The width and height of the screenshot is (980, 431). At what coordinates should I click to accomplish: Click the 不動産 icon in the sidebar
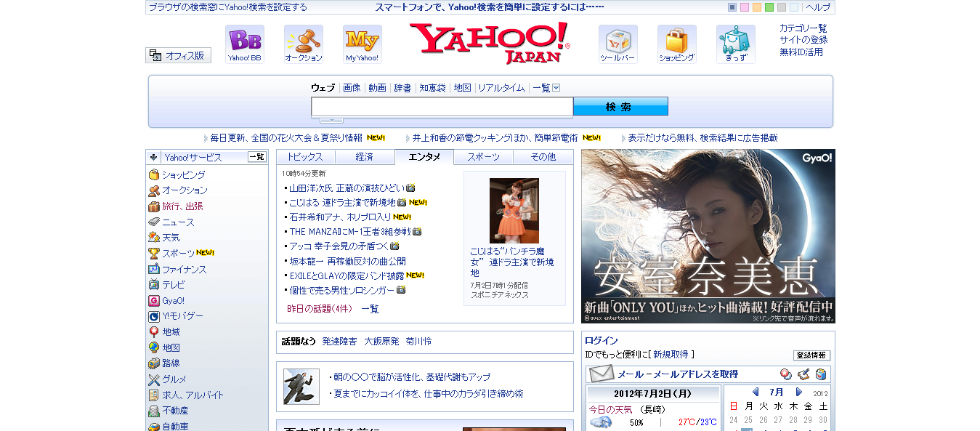coord(154,411)
